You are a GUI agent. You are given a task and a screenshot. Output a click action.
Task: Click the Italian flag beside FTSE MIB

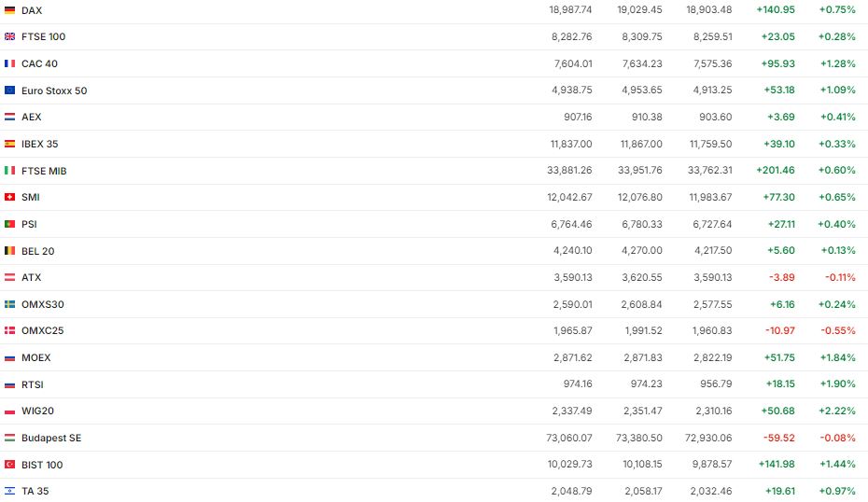click(9, 171)
